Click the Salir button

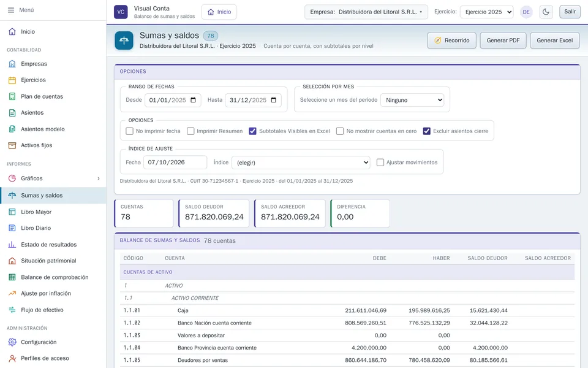point(570,12)
